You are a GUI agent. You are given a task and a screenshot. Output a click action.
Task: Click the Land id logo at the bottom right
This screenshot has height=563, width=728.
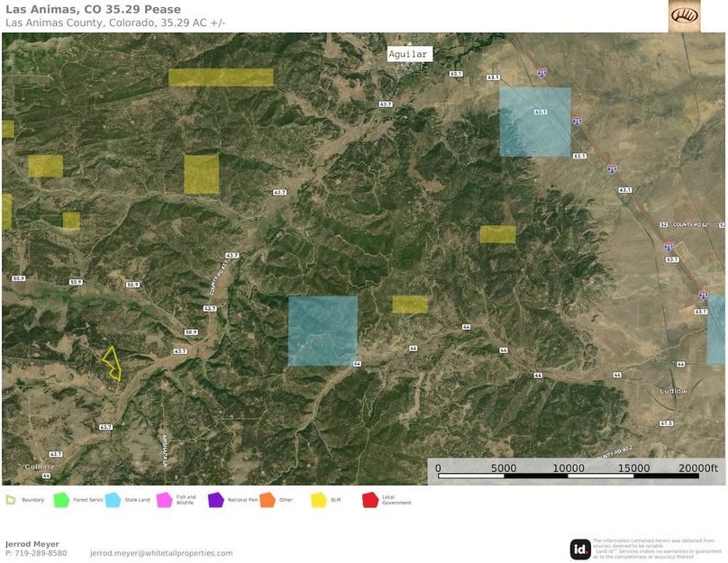[x=580, y=549]
